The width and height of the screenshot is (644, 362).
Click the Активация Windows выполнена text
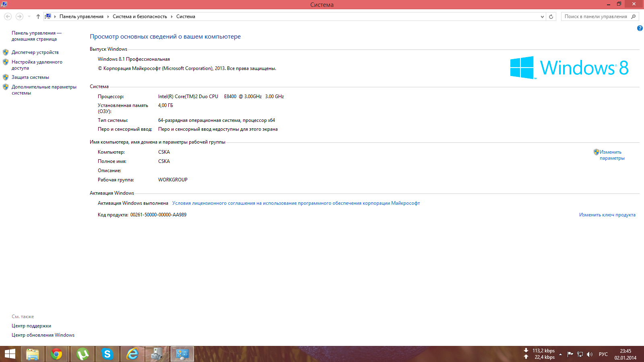[x=133, y=203]
